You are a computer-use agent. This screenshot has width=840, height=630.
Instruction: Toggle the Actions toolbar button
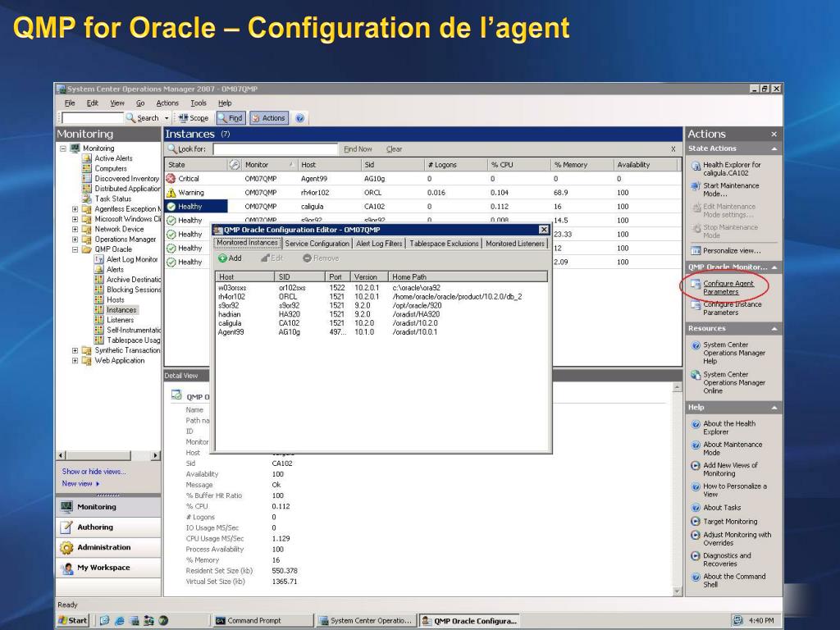pyautogui.click(x=268, y=118)
